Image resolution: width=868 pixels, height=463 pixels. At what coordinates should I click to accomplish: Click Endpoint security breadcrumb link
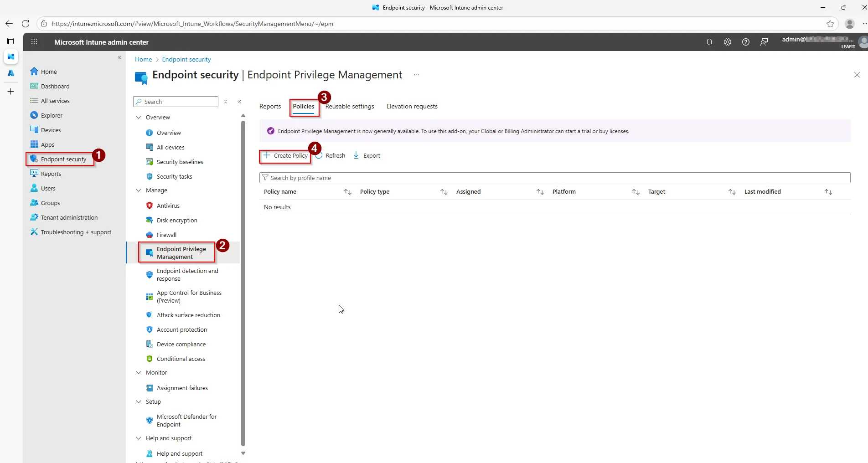pos(186,59)
